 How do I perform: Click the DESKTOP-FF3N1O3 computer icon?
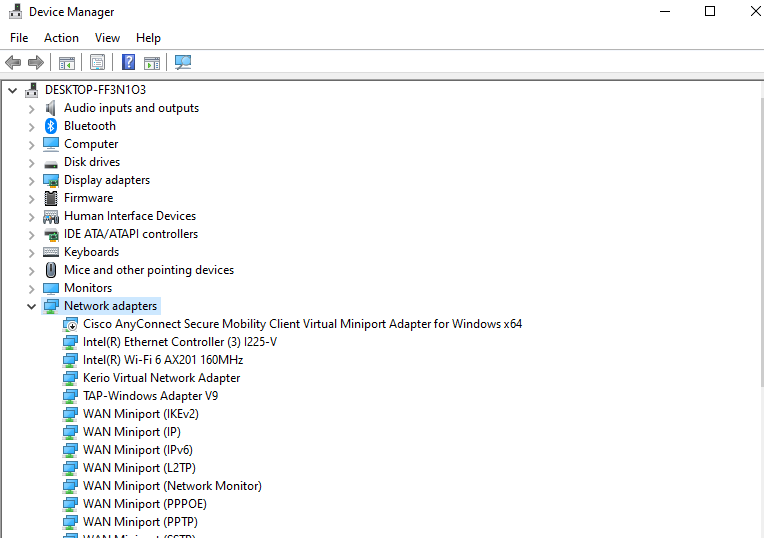(32, 90)
